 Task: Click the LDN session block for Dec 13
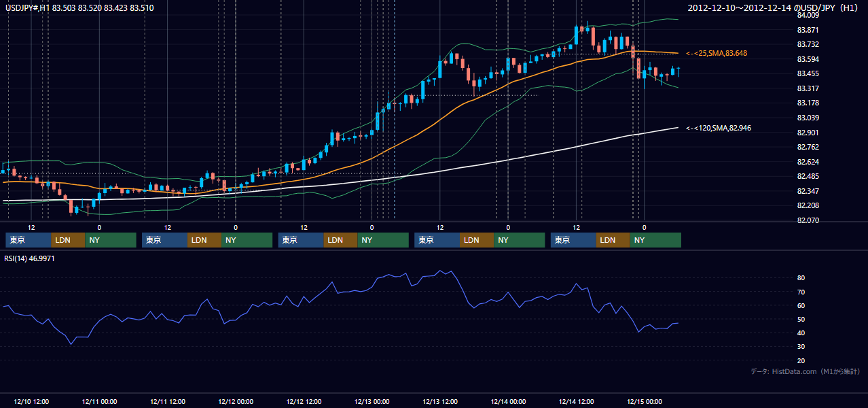tap(477, 240)
